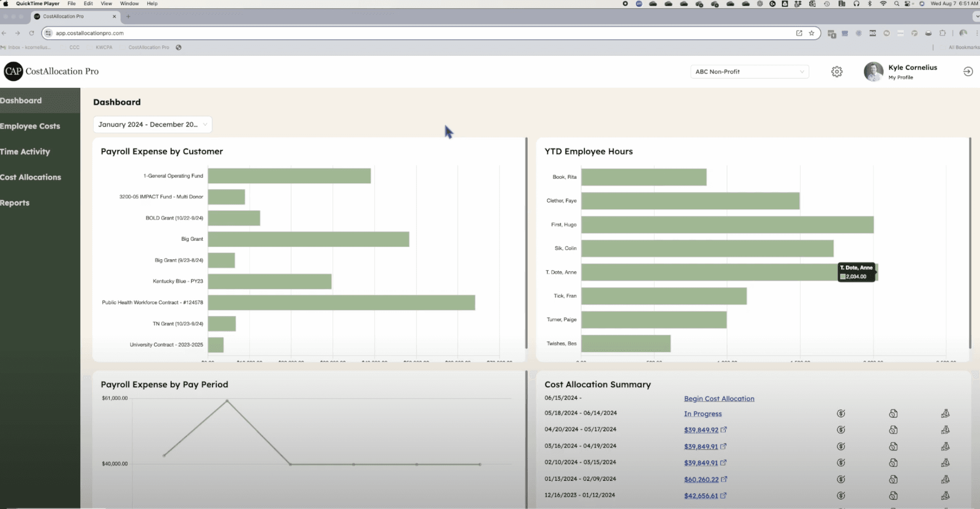Open Reports sidebar item
980x509 pixels.
point(15,202)
